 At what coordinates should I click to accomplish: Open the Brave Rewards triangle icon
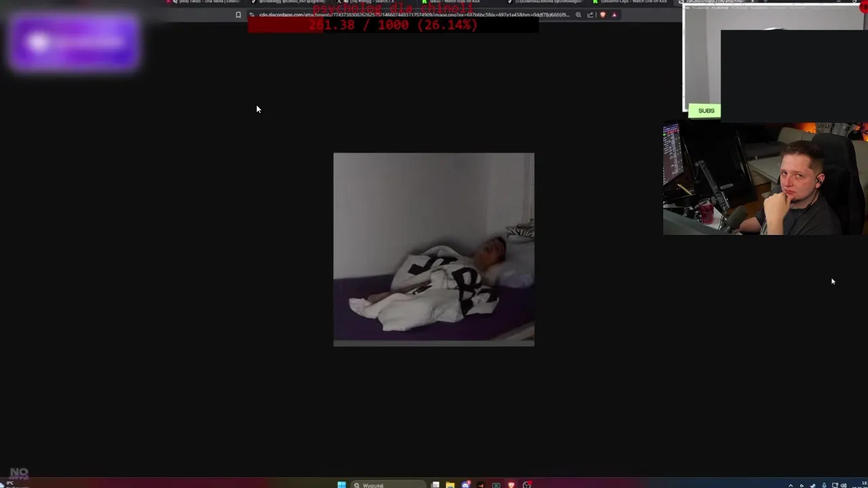click(x=614, y=15)
